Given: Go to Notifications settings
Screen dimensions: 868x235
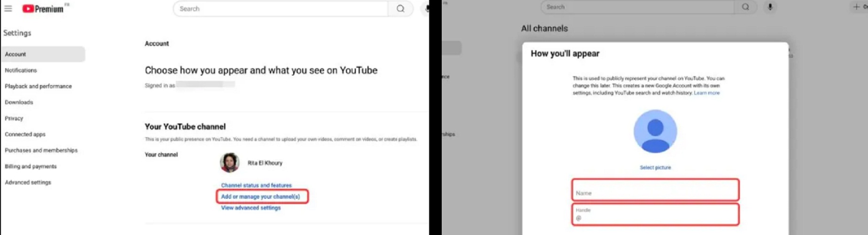Looking at the screenshot, I should 21,70.
